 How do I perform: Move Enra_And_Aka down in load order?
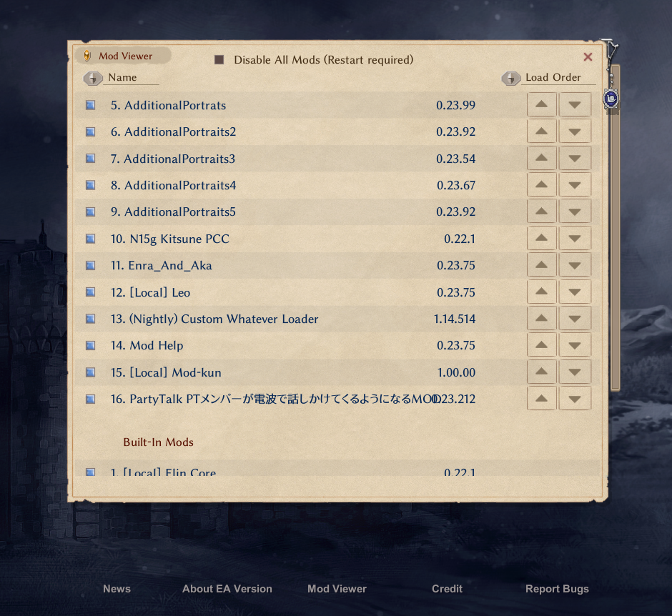tap(575, 266)
